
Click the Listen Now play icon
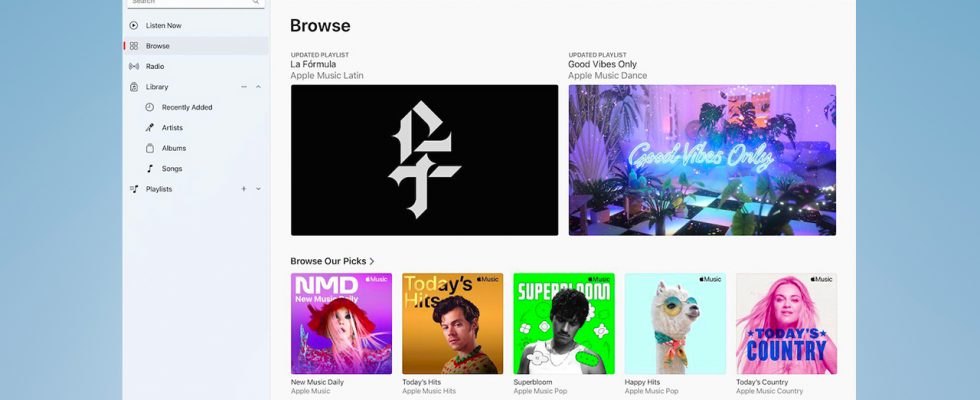point(134,26)
